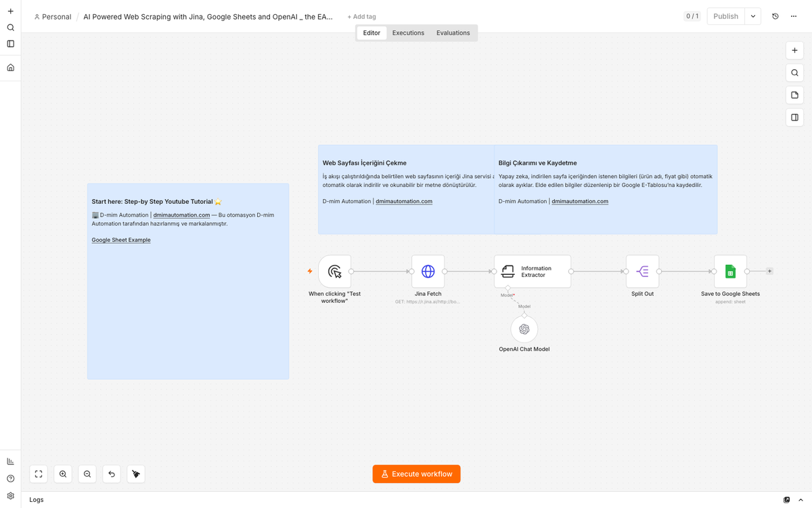Screen dimensions: 812x508
Task: Reset canvas zoom with the curved-arrow icon
Action: (112, 474)
